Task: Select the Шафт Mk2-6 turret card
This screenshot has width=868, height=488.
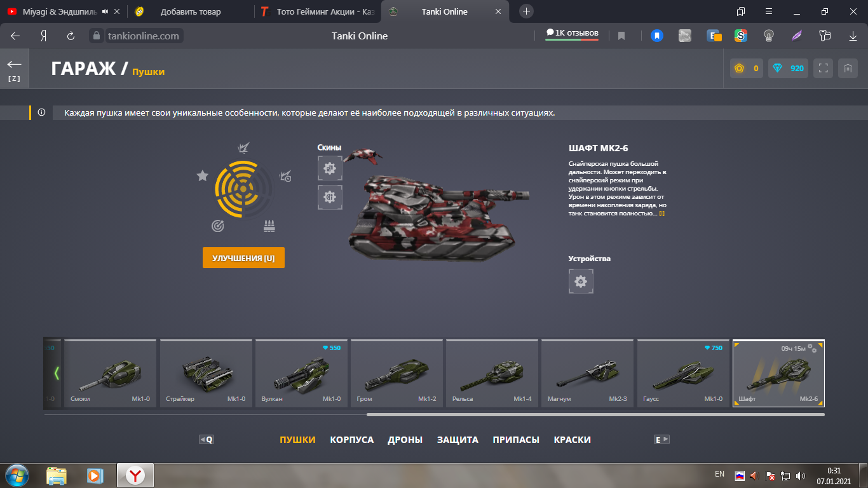Action: (778, 374)
